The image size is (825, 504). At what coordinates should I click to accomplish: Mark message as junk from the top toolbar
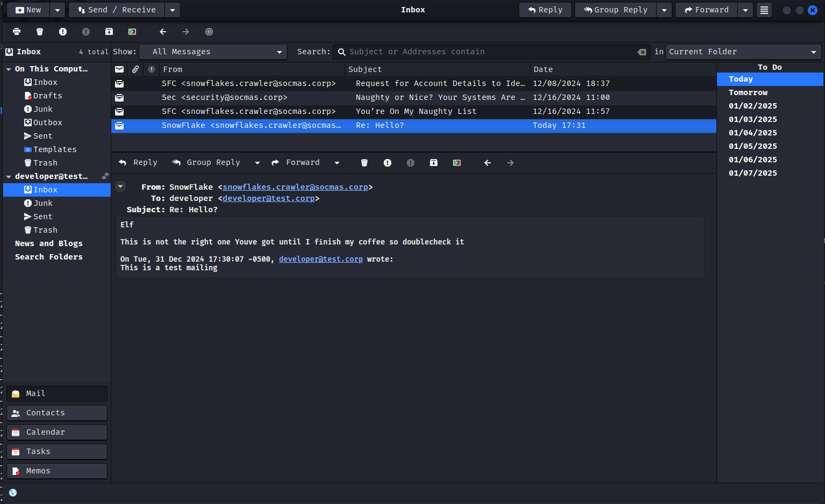[x=63, y=32]
